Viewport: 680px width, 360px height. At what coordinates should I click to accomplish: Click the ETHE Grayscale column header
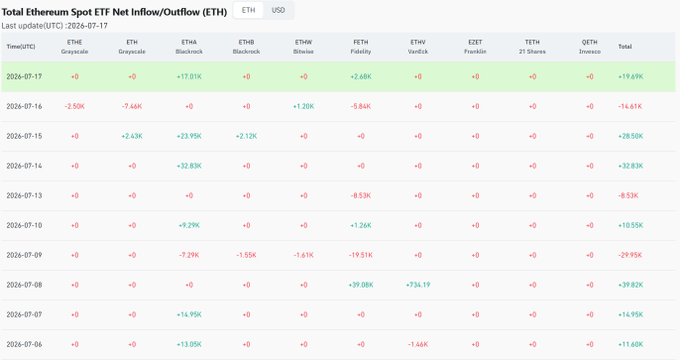(x=75, y=47)
